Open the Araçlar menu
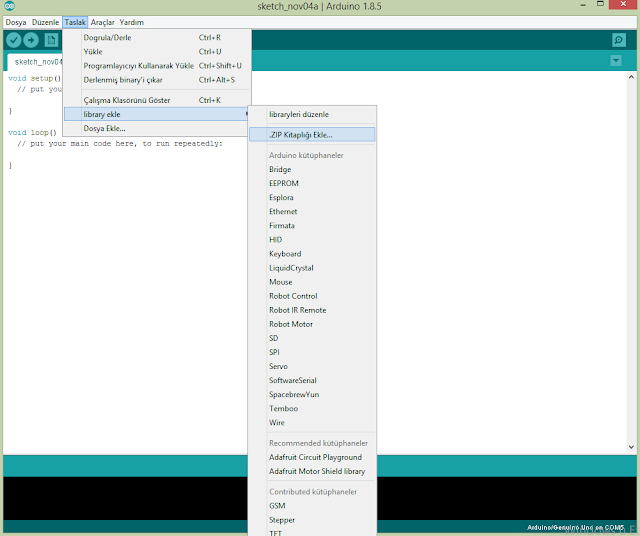Screen dimensions: 640x536 (x=102, y=22)
